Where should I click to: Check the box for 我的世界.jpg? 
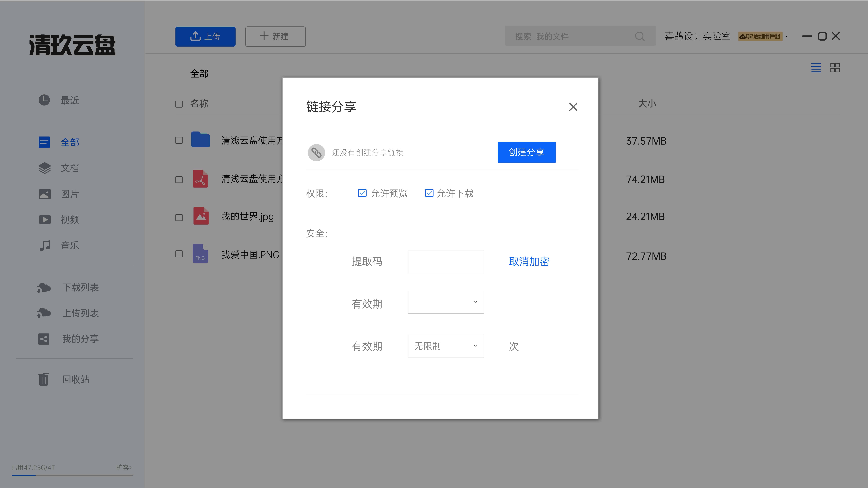[x=179, y=218]
